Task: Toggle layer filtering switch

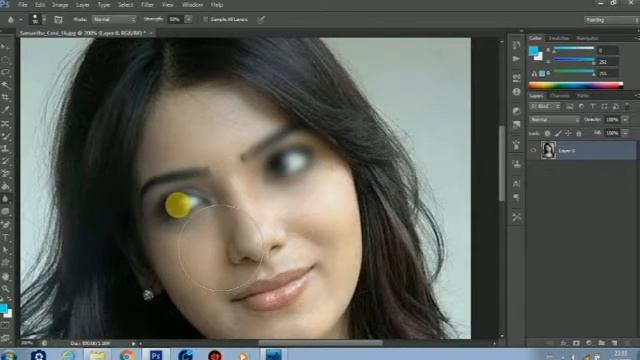Action: pos(627,107)
